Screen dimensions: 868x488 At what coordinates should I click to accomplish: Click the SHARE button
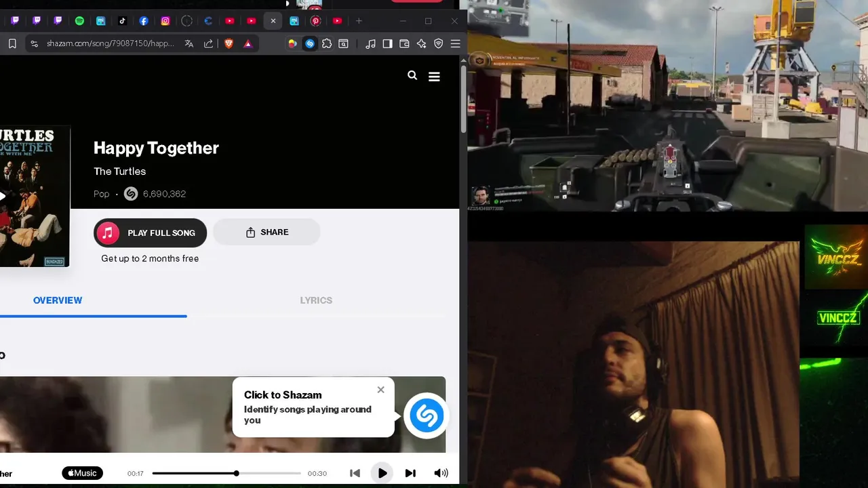click(x=267, y=232)
